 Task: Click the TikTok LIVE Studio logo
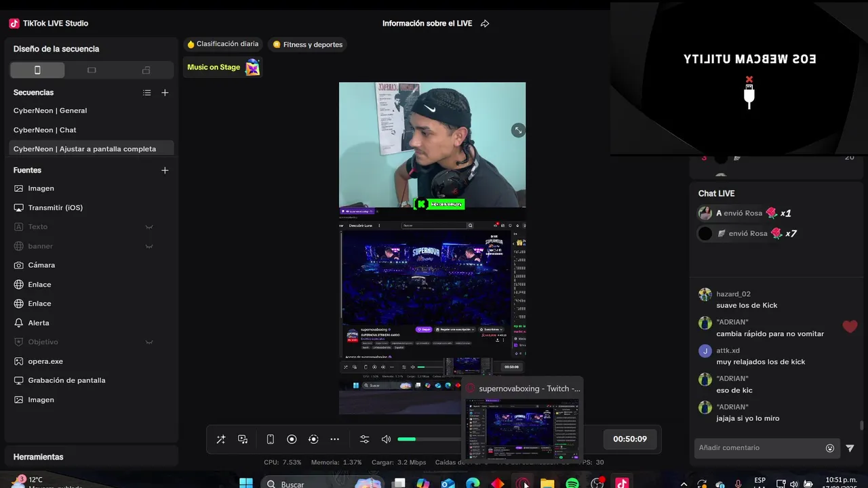point(14,23)
